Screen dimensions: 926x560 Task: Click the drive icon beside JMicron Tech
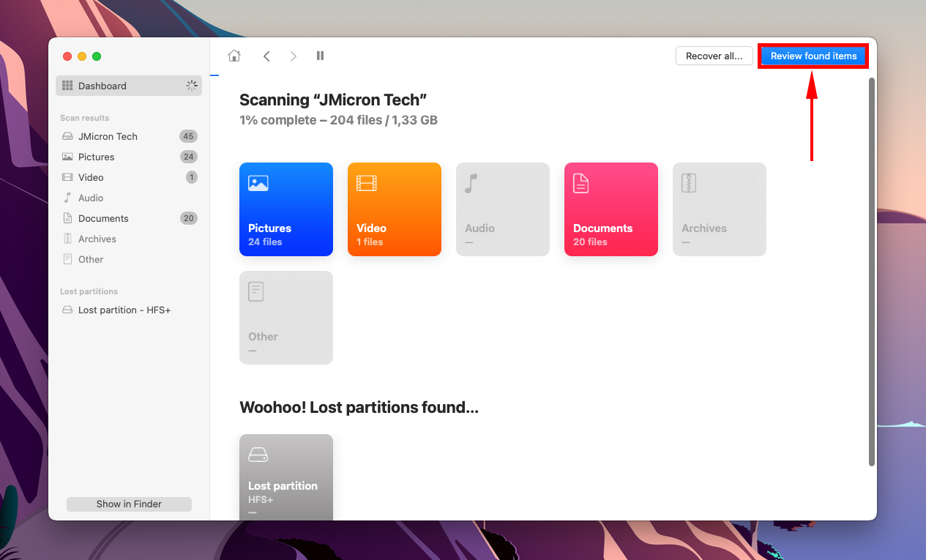point(67,136)
